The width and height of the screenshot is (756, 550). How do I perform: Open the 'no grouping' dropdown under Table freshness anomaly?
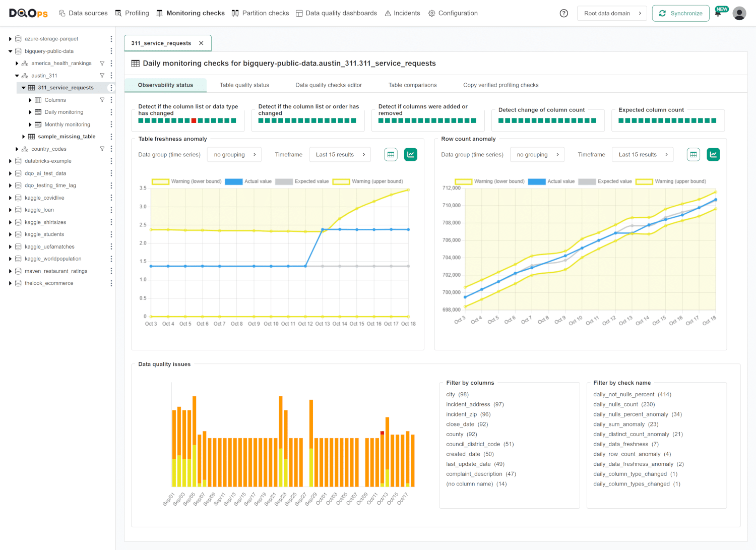pyautogui.click(x=234, y=154)
